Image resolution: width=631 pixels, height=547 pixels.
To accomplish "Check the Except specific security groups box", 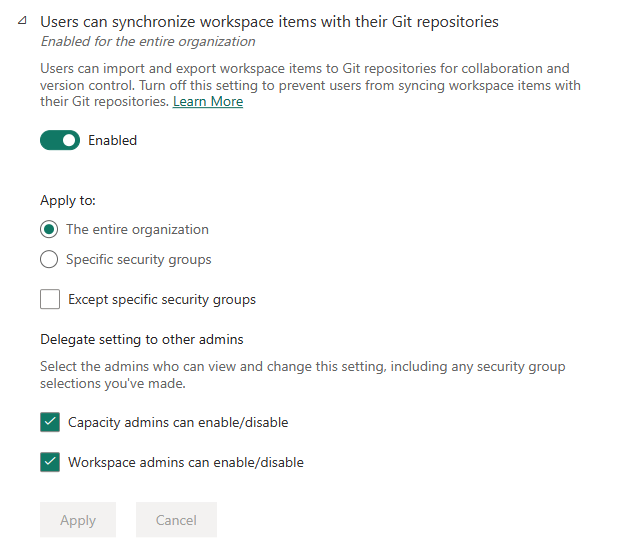I will tap(50, 299).
